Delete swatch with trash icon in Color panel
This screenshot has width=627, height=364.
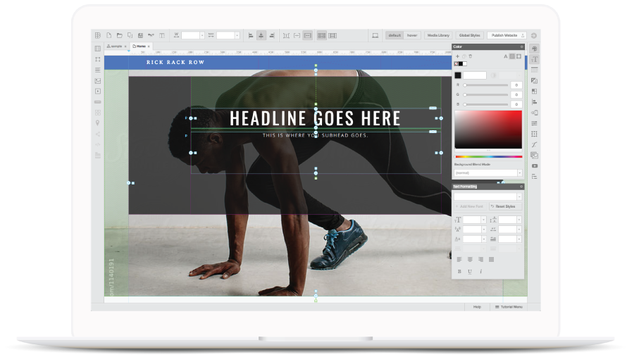click(x=471, y=56)
